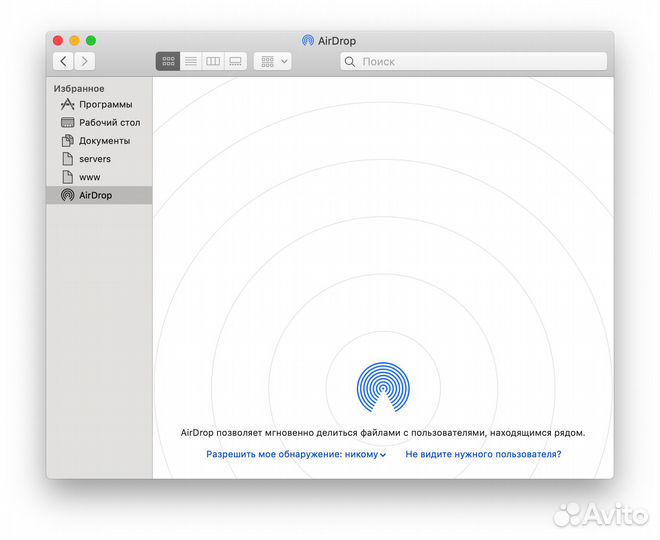Open Разрешить мое обнаружение dropdown

click(x=296, y=454)
